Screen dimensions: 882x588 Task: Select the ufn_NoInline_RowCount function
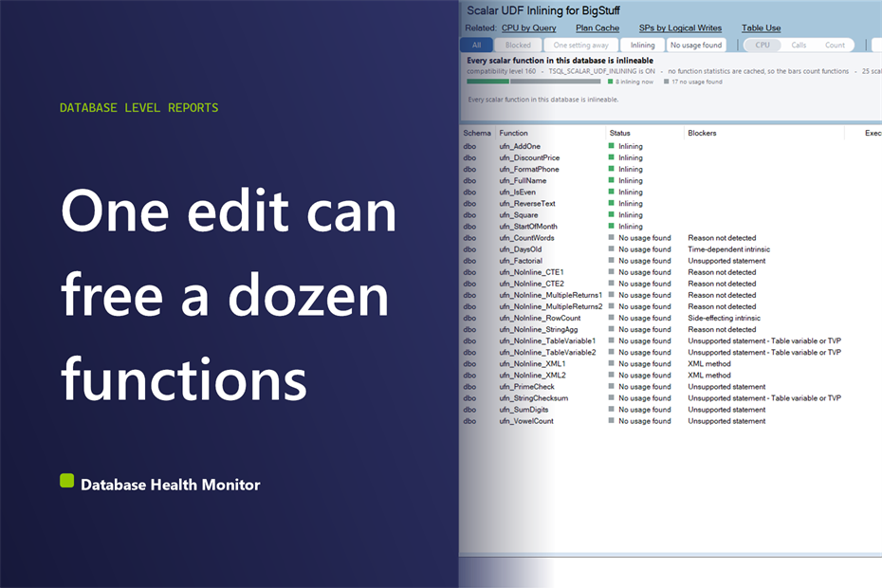[540, 318]
